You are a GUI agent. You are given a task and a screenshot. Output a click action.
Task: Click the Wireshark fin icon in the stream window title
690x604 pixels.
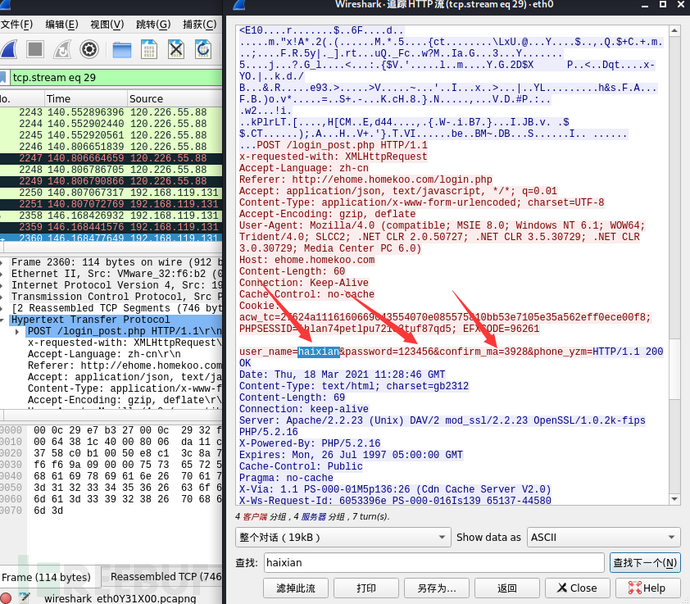click(239, 5)
